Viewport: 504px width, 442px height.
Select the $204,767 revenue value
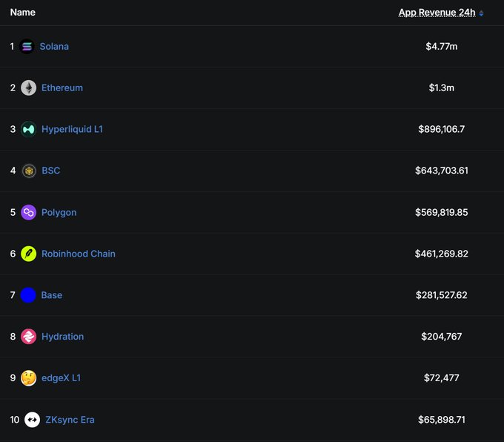tap(441, 337)
